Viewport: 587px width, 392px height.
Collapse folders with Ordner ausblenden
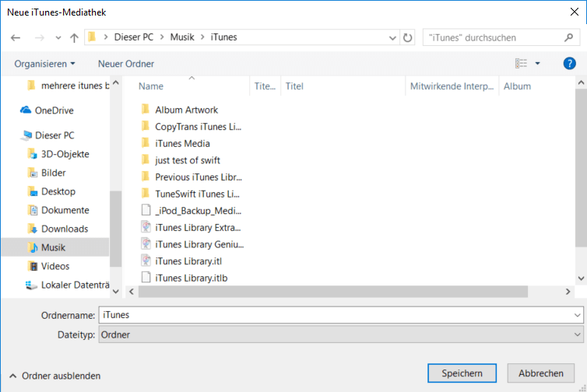coord(54,376)
